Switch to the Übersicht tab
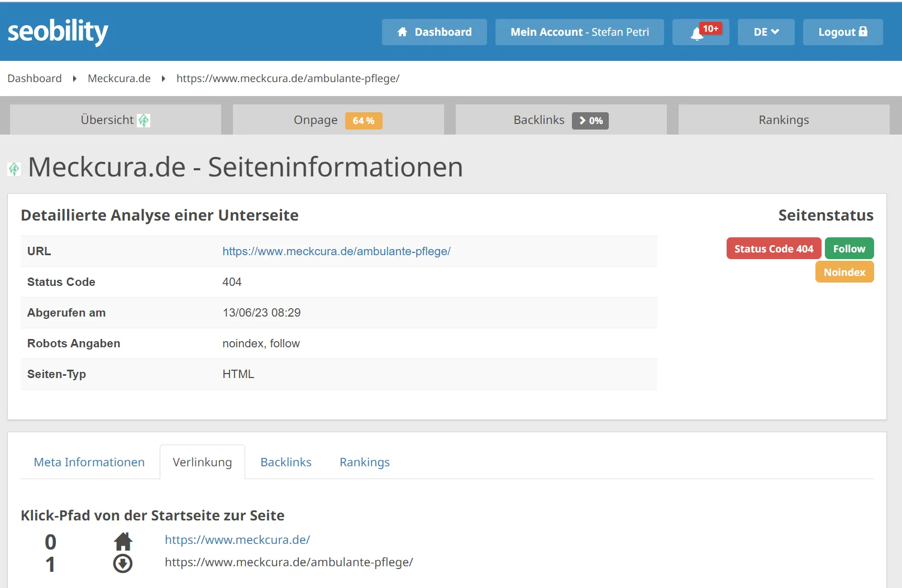902x588 pixels. click(116, 119)
